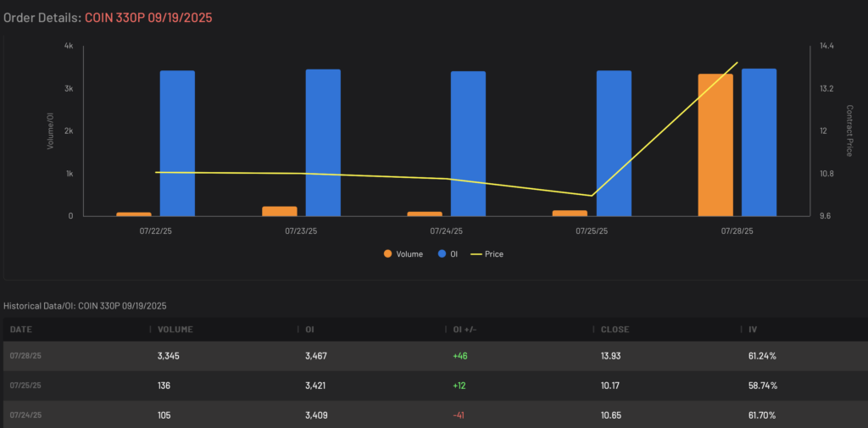The height and width of the screenshot is (428, 868).
Task: Click IV value 58.74%
Action: 763,386
